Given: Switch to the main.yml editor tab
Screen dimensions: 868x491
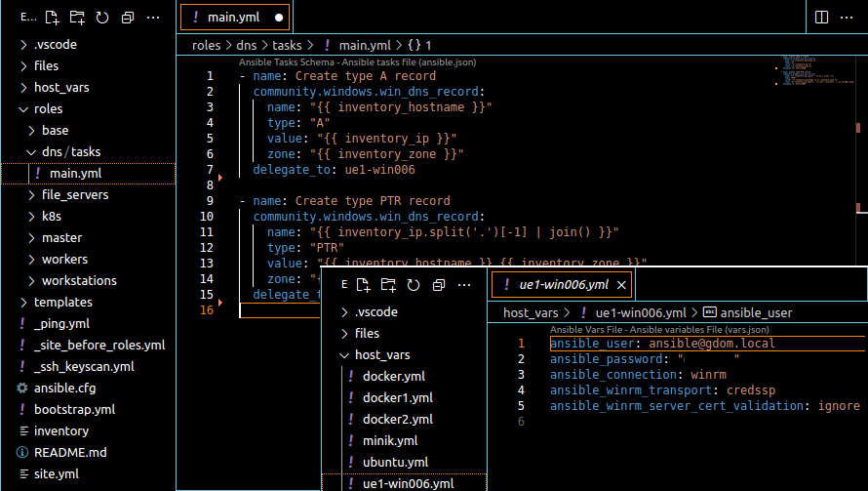Looking at the screenshot, I should tap(234, 18).
